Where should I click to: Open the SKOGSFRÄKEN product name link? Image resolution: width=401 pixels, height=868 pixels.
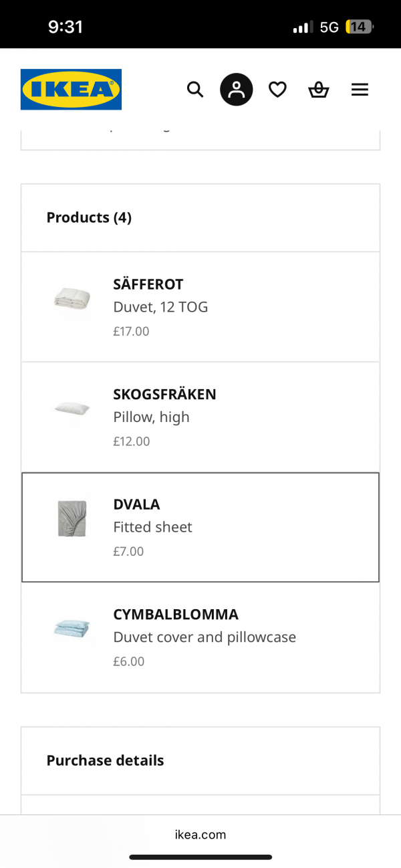click(x=164, y=395)
